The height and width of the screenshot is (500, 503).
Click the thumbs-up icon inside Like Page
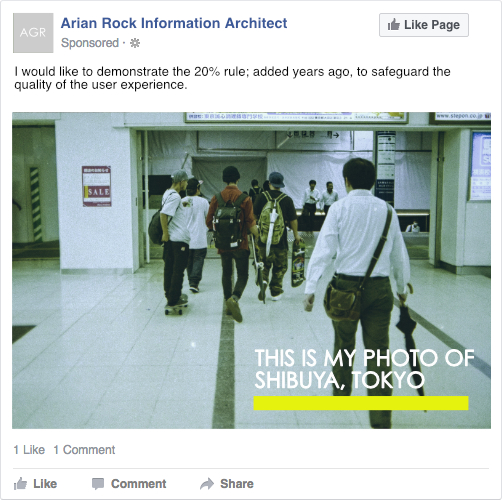[x=394, y=25]
